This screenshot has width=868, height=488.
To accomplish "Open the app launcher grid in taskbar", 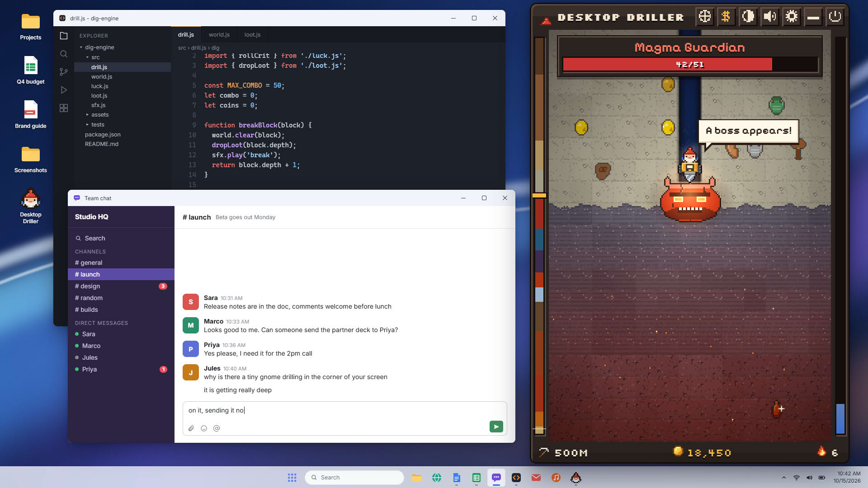I will click(292, 478).
